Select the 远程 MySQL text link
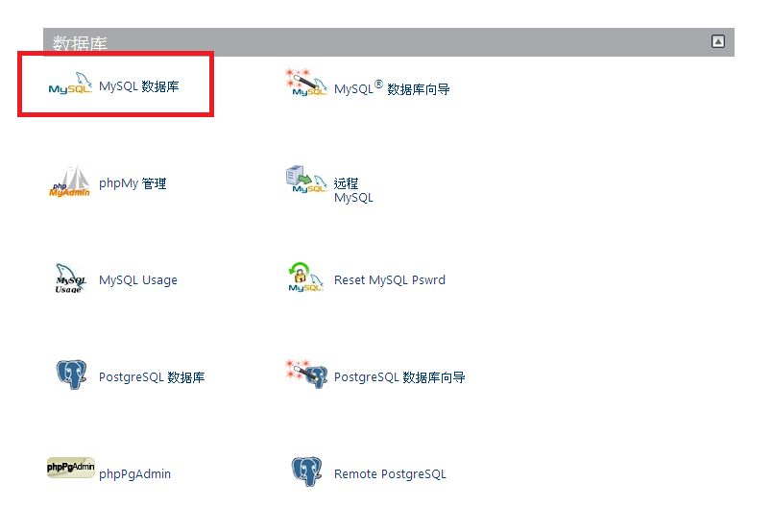The width and height of the screenshot is (772, 532). [353, 190]
